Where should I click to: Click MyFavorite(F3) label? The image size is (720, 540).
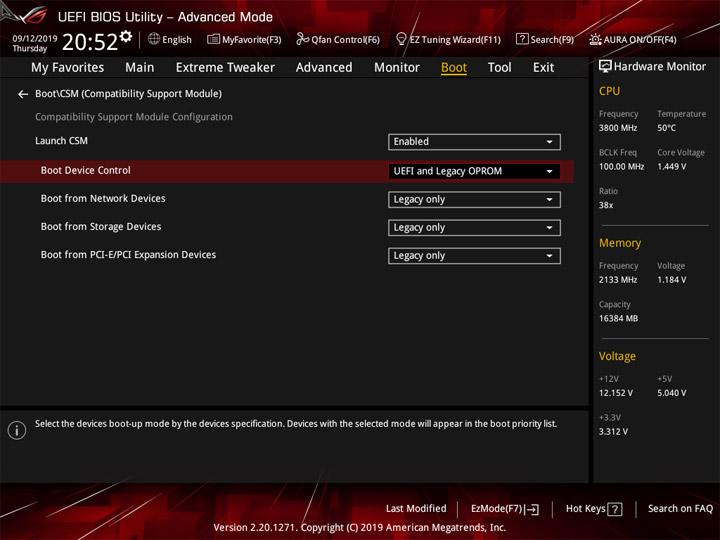252,40
